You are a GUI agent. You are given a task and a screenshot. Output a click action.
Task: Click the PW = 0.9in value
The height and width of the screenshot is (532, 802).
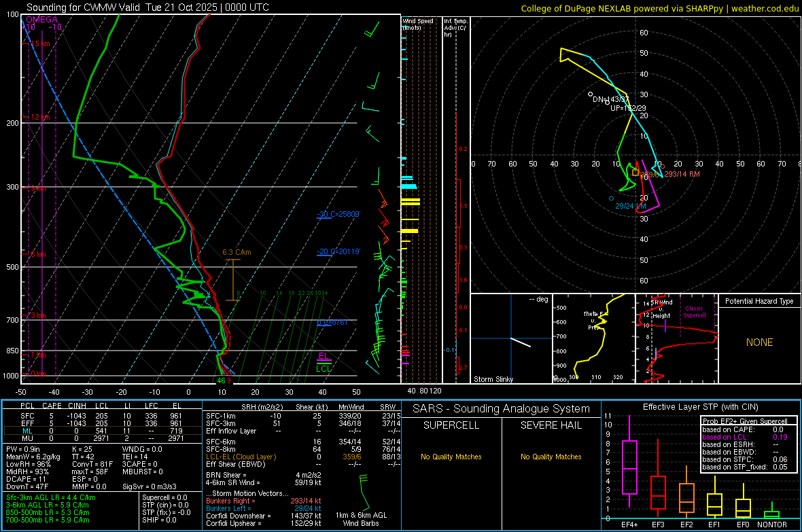23,449
